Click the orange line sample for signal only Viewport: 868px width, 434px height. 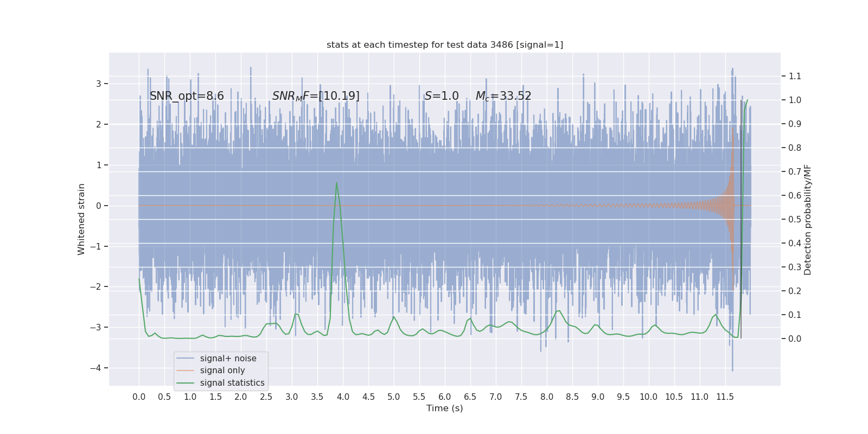pos(186,371)
